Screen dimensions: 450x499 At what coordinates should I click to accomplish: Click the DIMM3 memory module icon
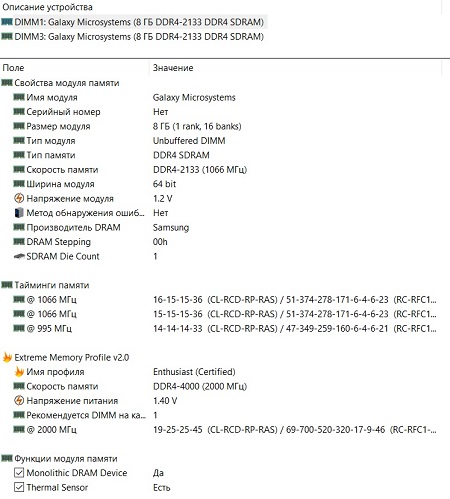pos(7,36)
